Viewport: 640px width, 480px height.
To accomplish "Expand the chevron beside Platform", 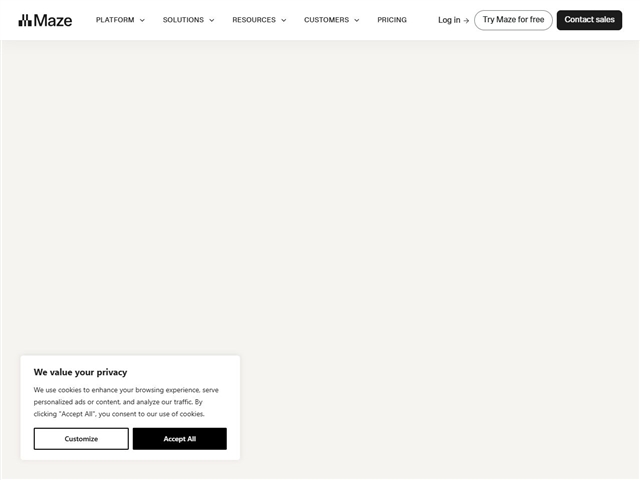I will [x=142, y=20].
